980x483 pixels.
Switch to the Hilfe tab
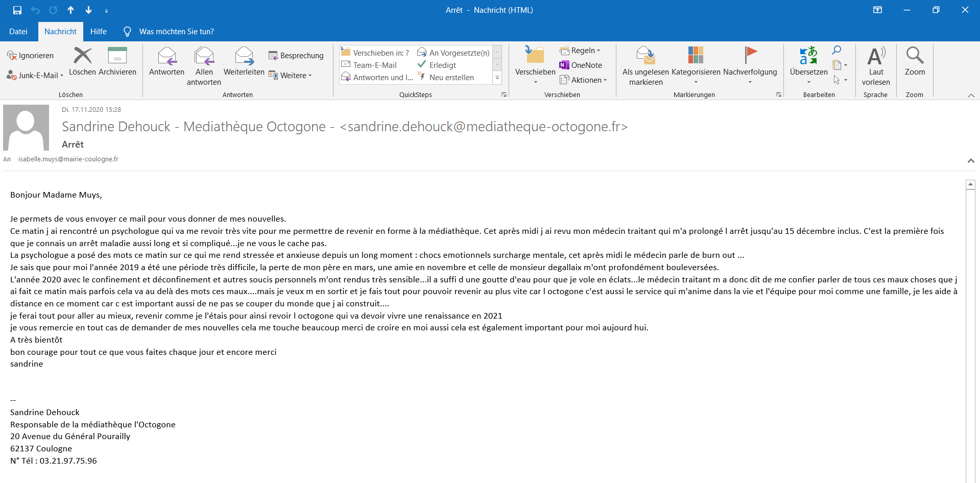click(x=99, y=32)
